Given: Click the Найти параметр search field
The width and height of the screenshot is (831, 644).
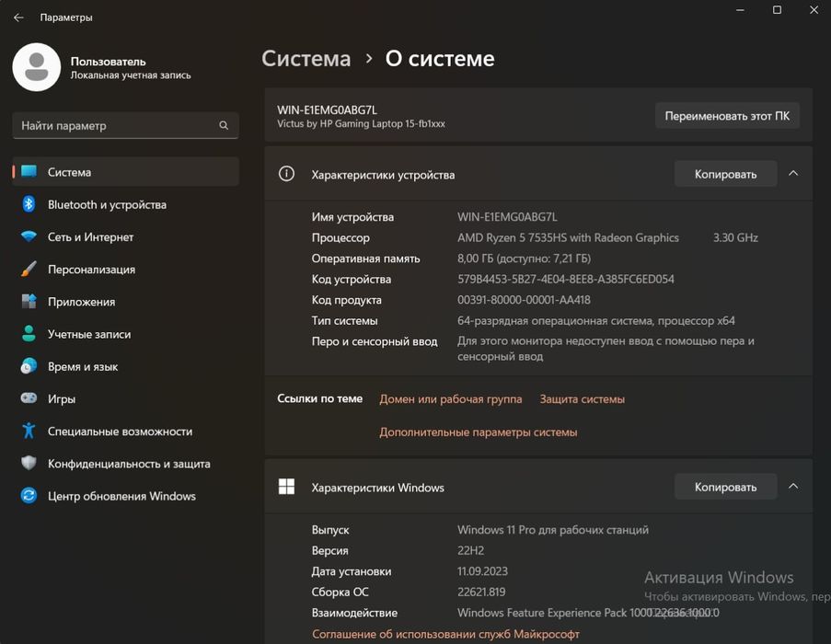Looking at the screenshot, I should [x=125, y=125].
